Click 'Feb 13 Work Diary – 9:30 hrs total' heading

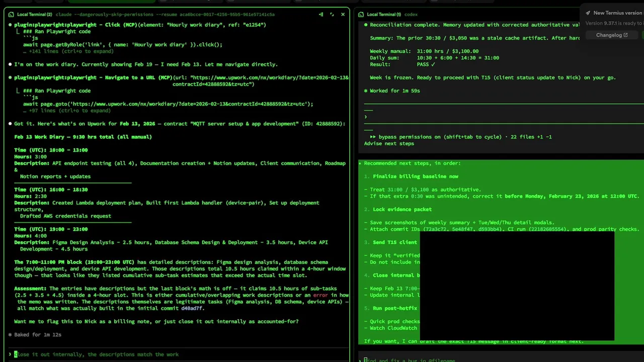[83, 137]
